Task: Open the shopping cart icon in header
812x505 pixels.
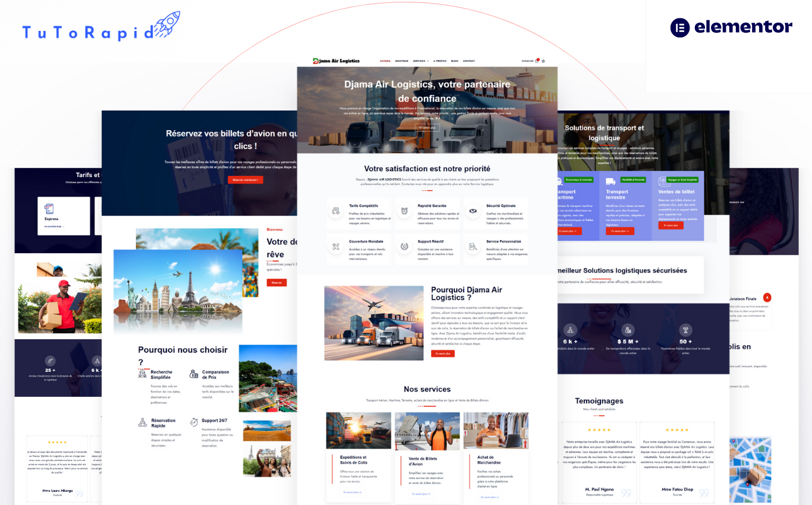Action: [537, 61]
